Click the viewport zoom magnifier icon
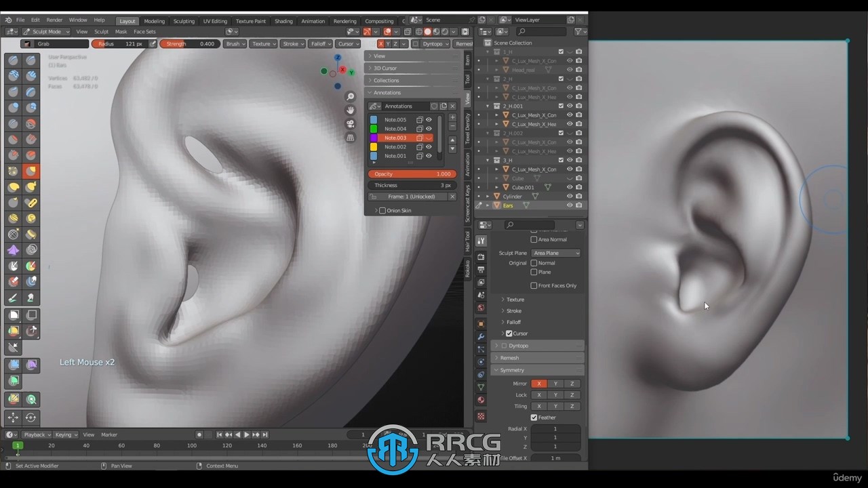This screenshot has height=488, width=868. click(351, 97)
